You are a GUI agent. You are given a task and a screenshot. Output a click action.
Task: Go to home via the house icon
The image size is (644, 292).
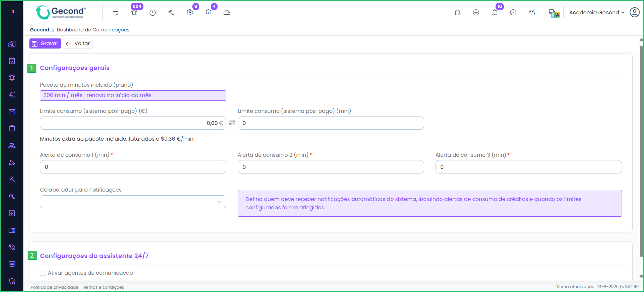click(457, 13)
